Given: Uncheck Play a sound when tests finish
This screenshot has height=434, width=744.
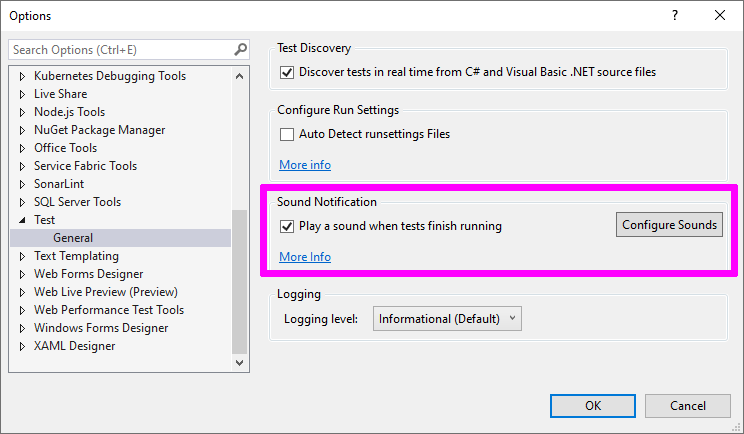Looking at the screenshot, I should tap(287, 226).
